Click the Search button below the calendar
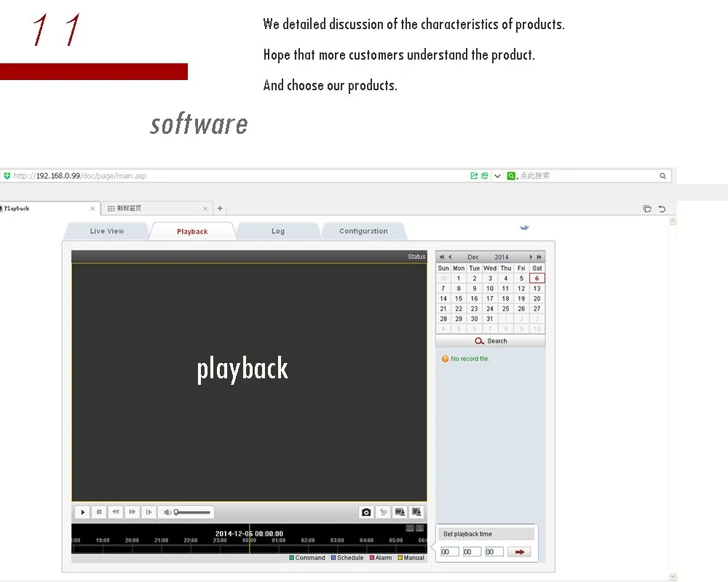Screen dimensions: 728x582 point(491,340)
